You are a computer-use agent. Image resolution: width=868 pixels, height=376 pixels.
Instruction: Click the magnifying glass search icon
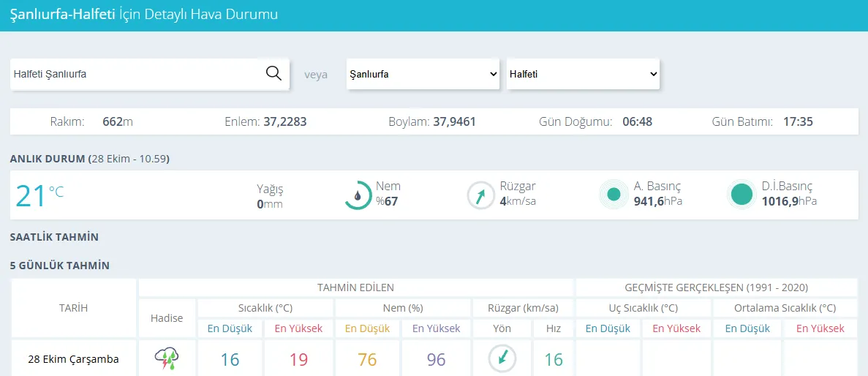click(x=273, y=73)
